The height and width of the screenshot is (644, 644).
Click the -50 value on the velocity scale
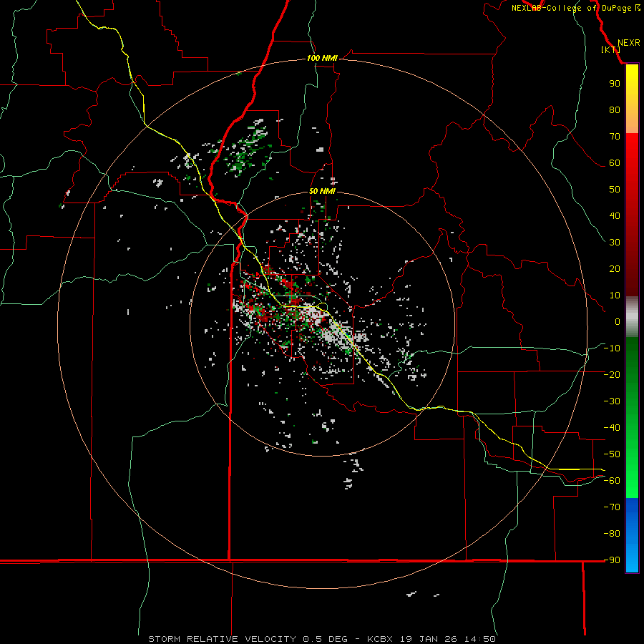[612, 454]
